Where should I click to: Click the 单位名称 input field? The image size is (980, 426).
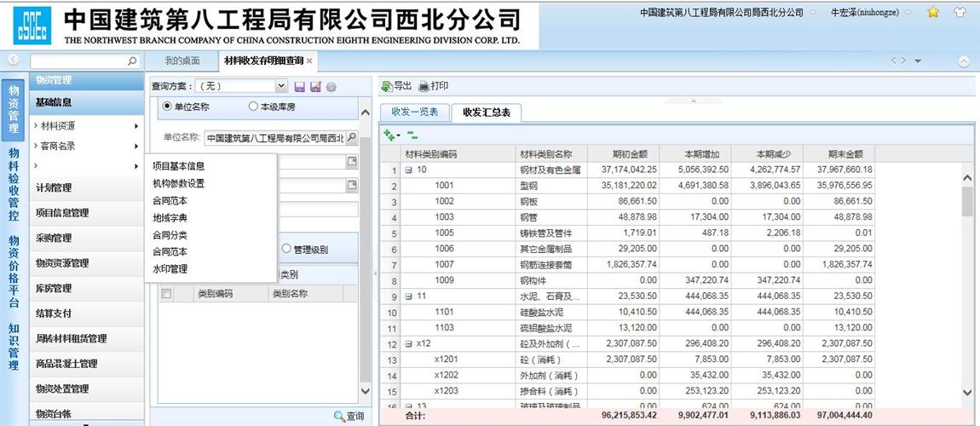pyautogui.click(x=274, y=137)
